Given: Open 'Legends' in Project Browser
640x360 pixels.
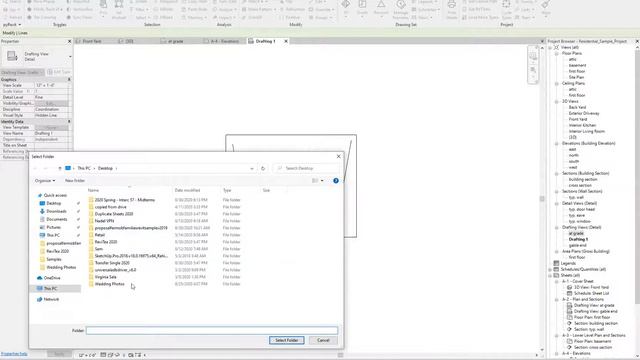Looking at the screenshot, I should 568,263.
